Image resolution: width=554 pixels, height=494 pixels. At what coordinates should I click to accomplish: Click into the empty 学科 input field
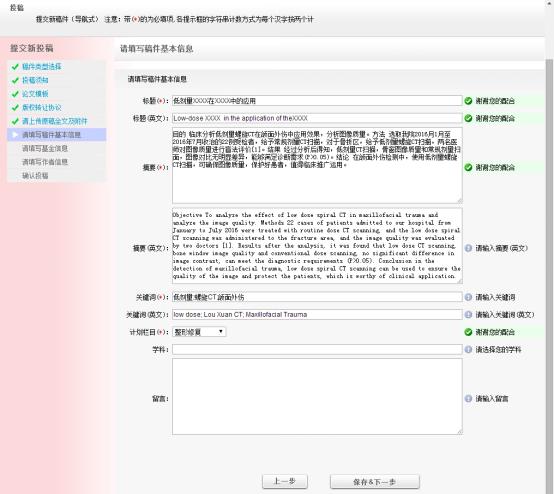coord(317,349)
